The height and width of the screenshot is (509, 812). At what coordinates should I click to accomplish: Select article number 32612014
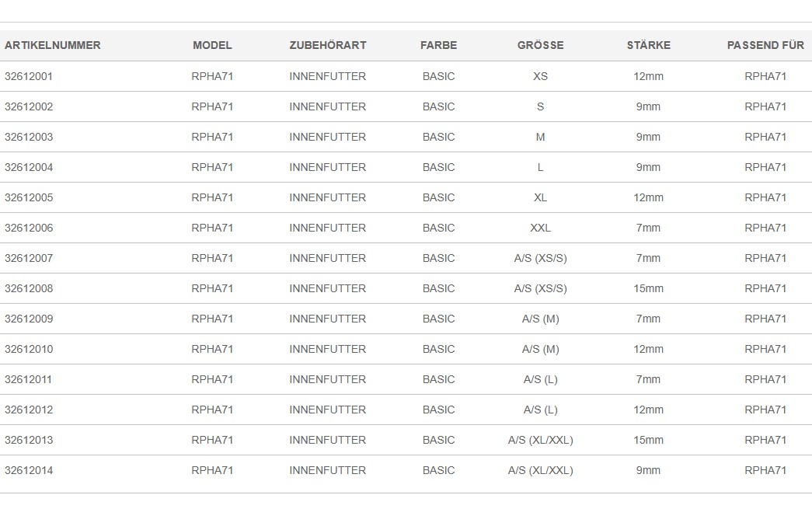29,470
